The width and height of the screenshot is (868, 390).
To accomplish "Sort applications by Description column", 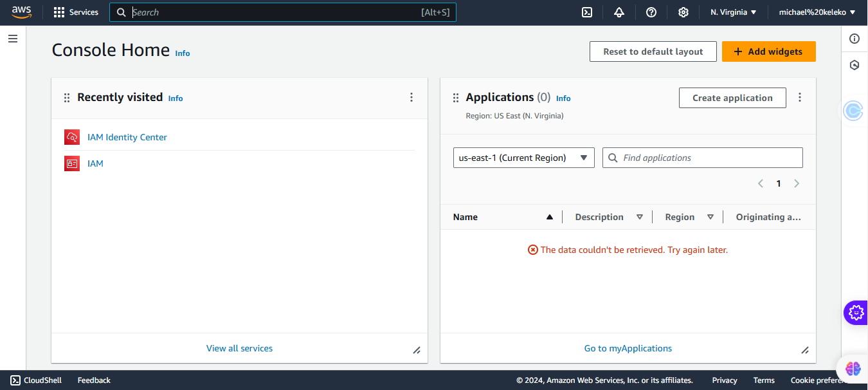I will click(609, 217).
